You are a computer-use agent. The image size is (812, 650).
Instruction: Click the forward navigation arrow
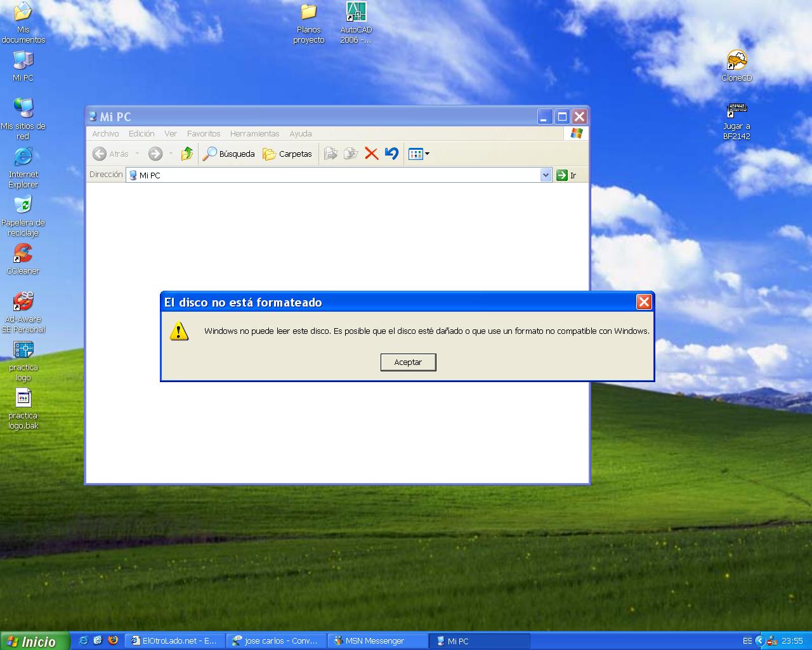[155, 154]
